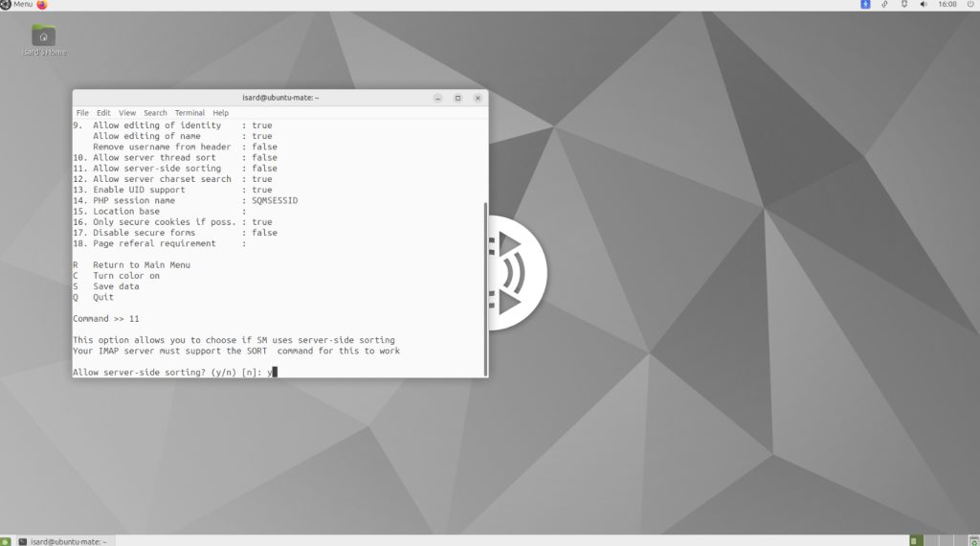The width and height of the screenshot is (980, 546).
Task: Open isard's Home desktop folder icon
Action: coord(44,40)
